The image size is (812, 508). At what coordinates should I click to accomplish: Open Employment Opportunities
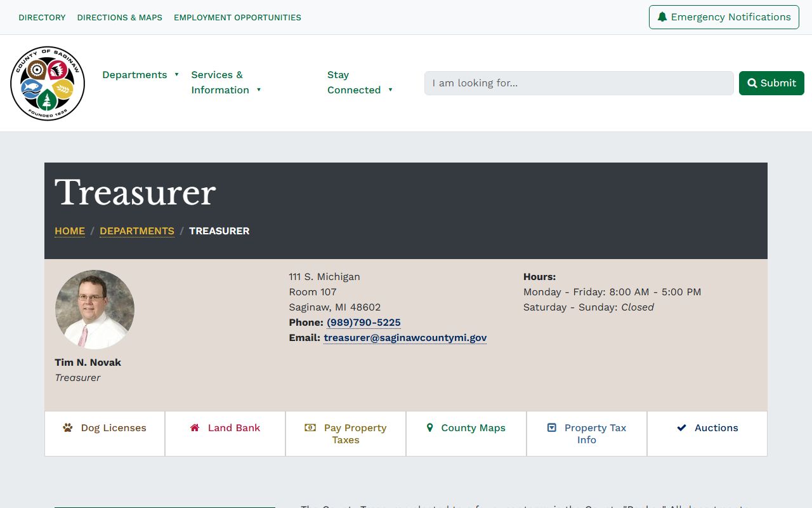click(237, 18)
